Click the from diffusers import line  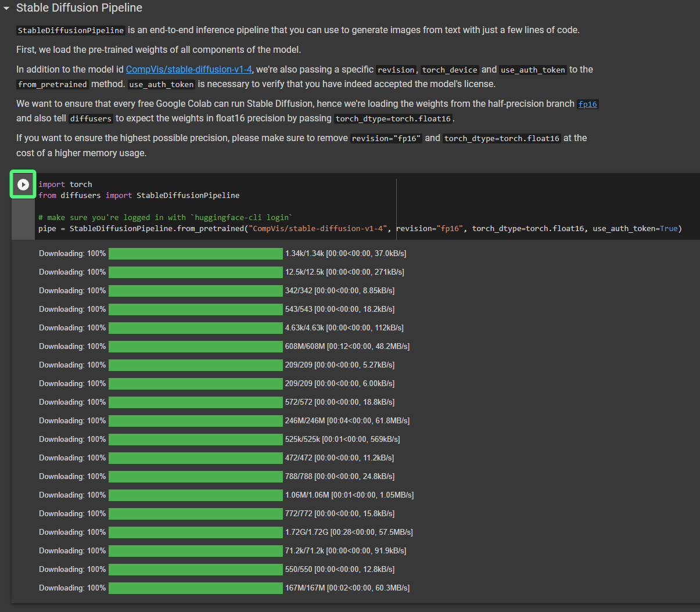coord(139,196)
